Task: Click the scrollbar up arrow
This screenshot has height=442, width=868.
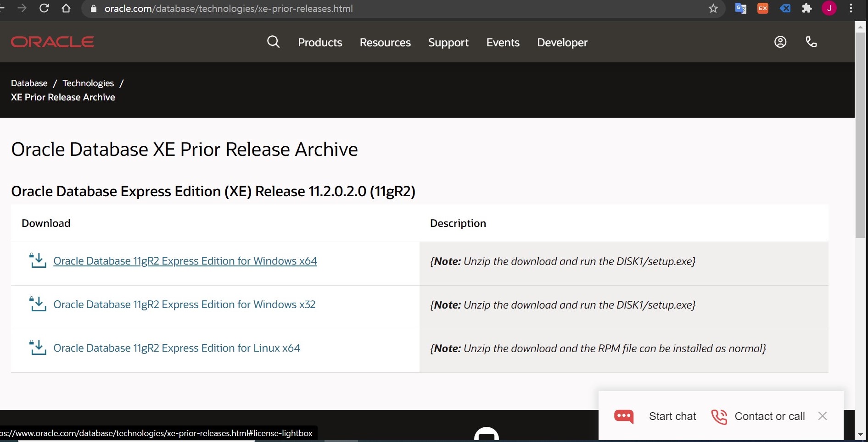Action: [x=860, y=27]
